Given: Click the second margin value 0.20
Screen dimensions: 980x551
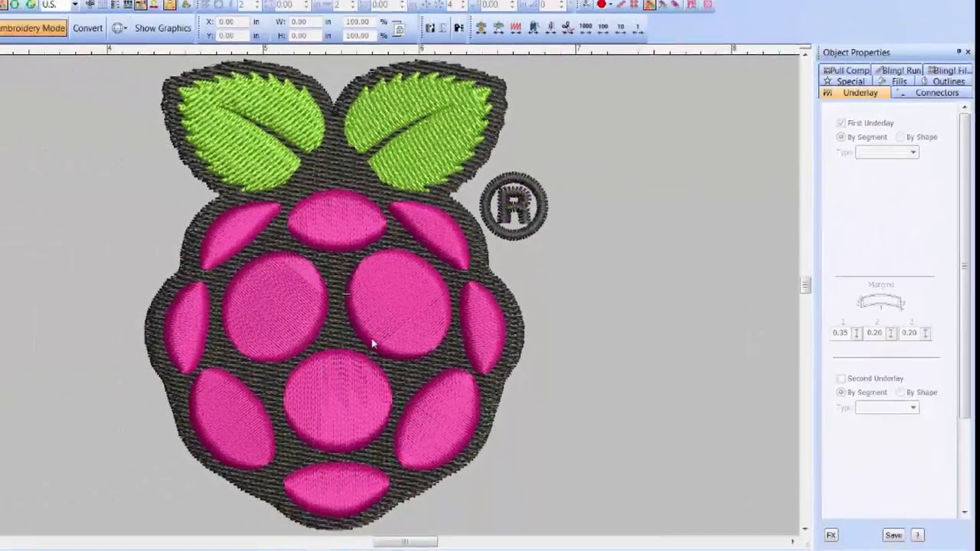Looking at the screenshot, I should (874, 333).
